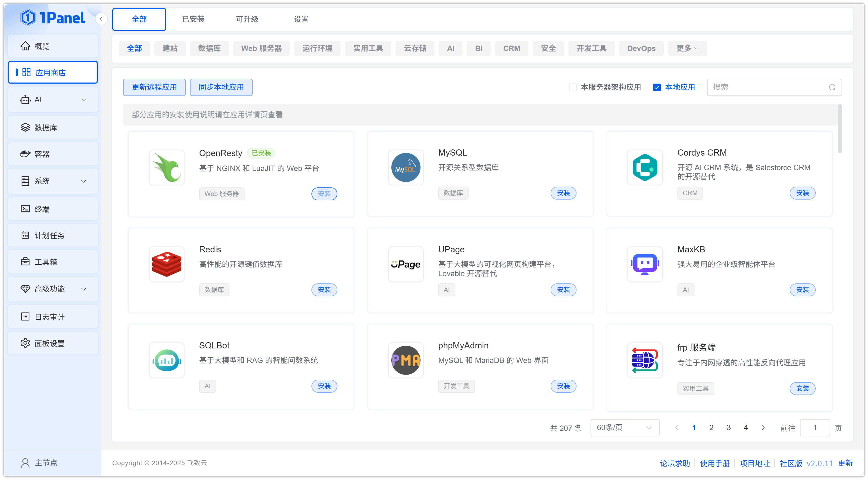This screenshot has height=480, width=868.
Task: Install SQLBot using its 安装 button
Action: [324, 386]
